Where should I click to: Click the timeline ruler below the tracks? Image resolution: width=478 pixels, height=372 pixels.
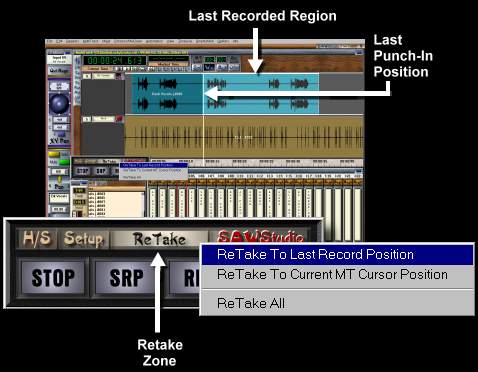point(256,162)
